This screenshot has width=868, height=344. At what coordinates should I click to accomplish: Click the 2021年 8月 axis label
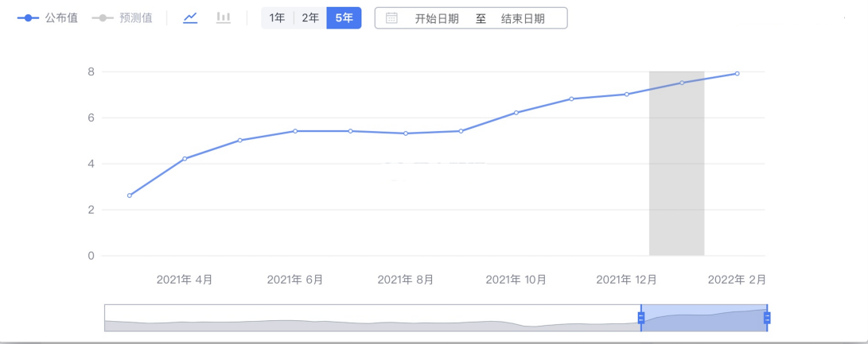(x=406, y=280)
